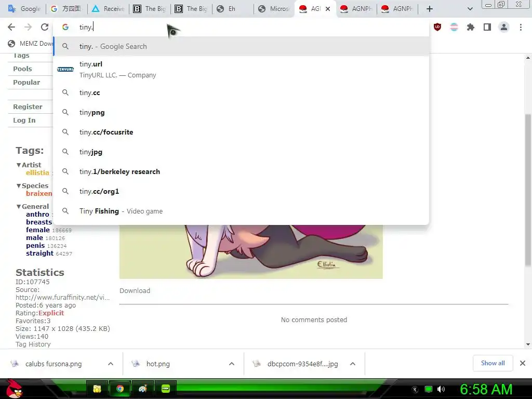Open the uBlock Origin extension icon
This screenshot has height=399, width=532.
pos(437,27)
